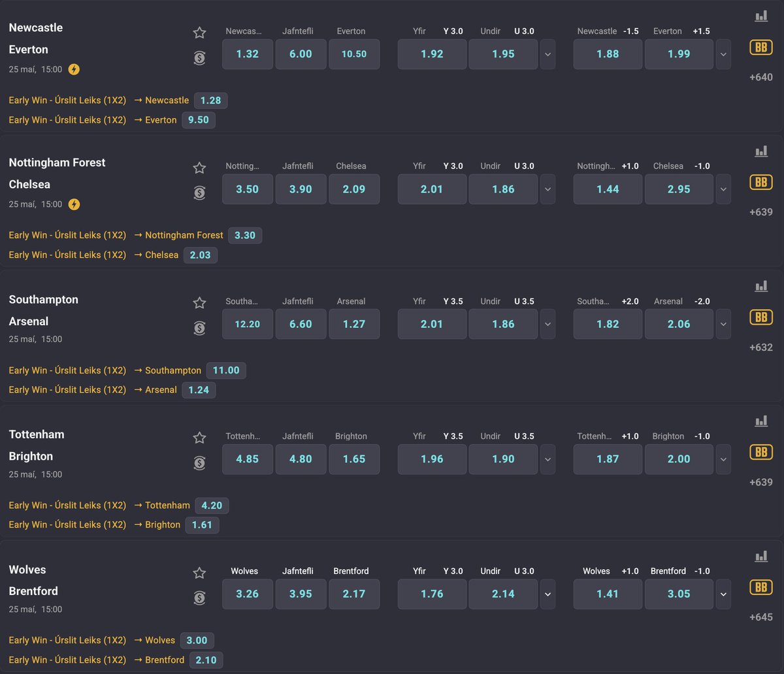Open BB bet builder for Wolves vs Brentford

pos(761,587)
